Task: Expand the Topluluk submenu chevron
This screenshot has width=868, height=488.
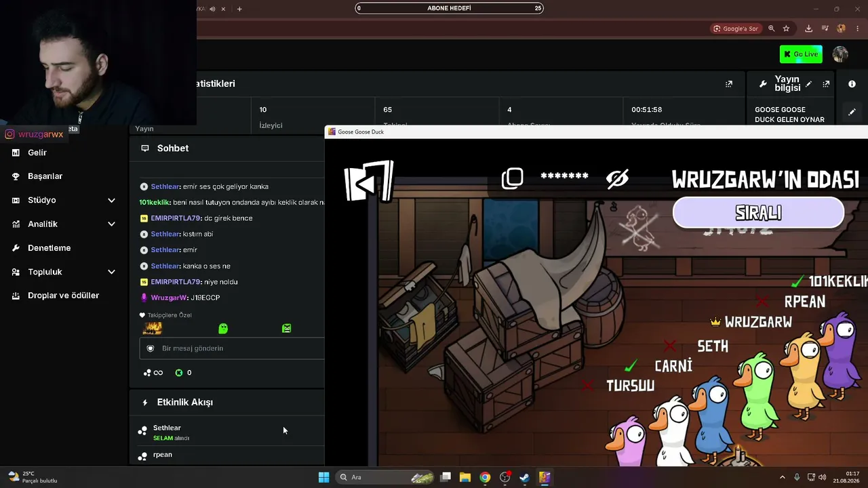Action: tap(111, 272)
